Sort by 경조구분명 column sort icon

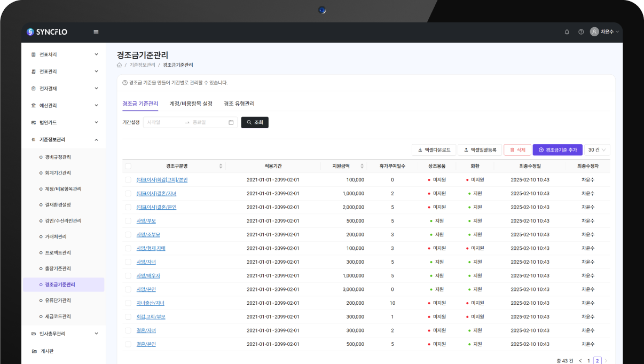pyautogui.click(x=221, y=166)
